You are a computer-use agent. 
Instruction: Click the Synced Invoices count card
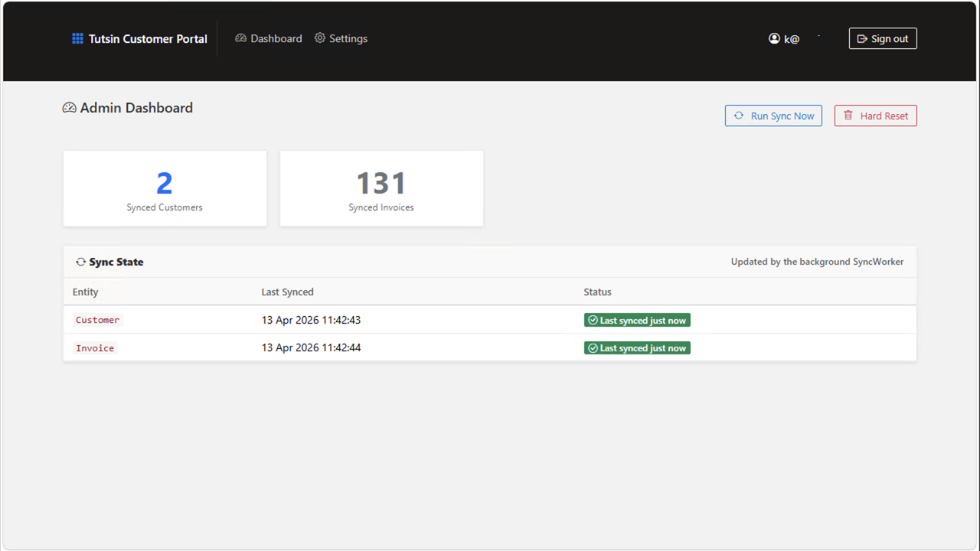(381, 188)
